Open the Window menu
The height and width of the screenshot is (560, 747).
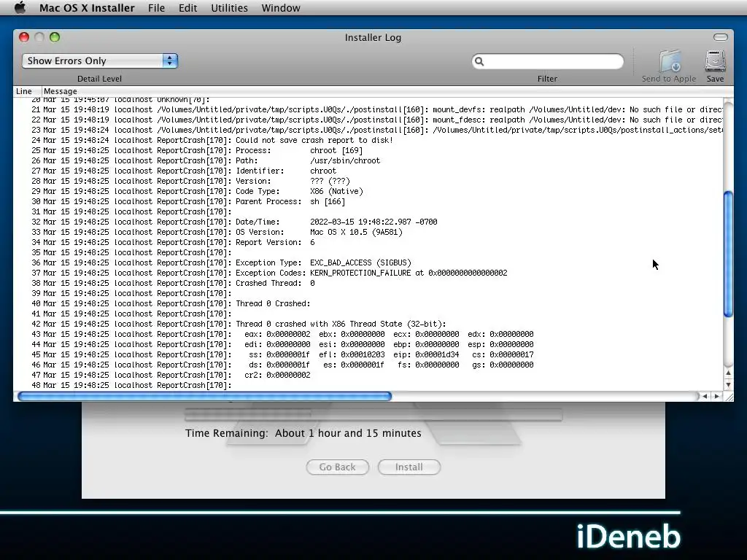click(x=281, y=8)
